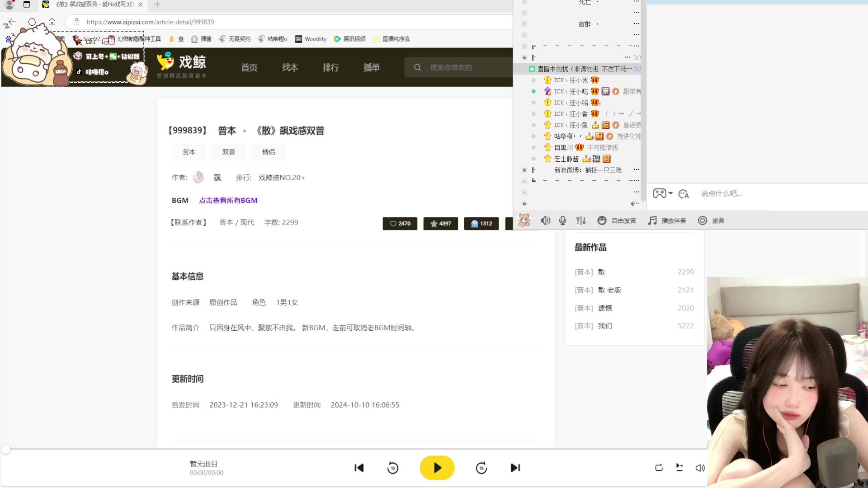Select channel 新浪微博: 捕捉一只三吃

588,170
